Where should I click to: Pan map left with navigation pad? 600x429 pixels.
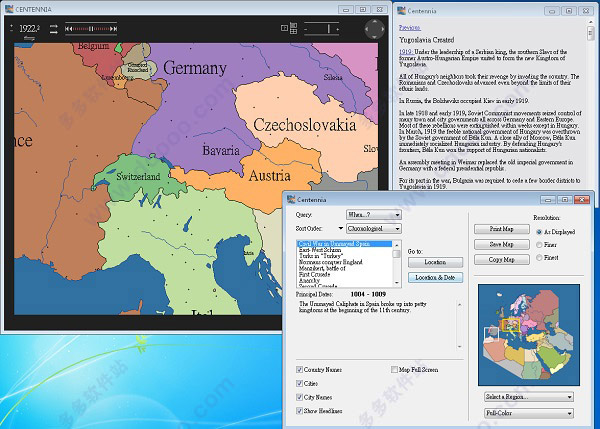(367, 29)
